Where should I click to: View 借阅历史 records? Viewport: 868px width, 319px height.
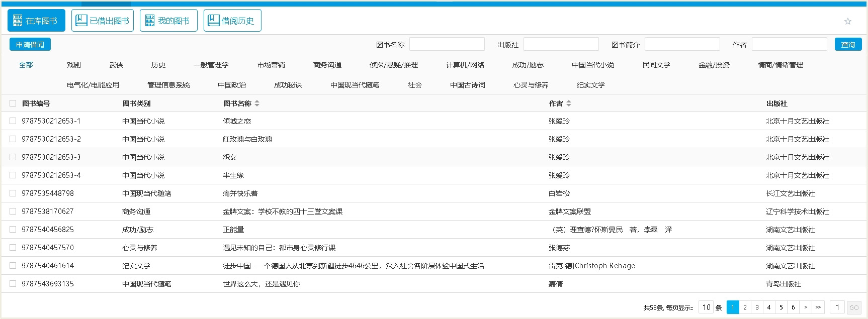pos(232,21)
